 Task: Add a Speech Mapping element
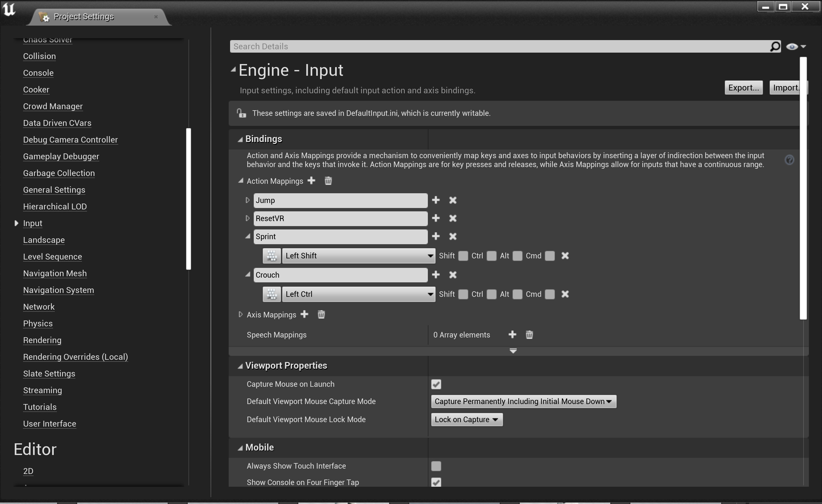point(513,334)
